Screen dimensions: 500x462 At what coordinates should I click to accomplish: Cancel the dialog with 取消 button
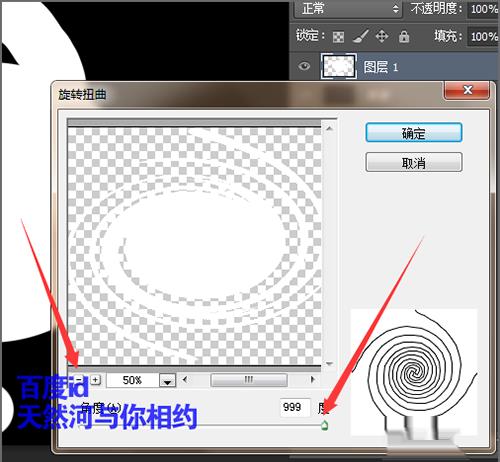tap(414, 162)
